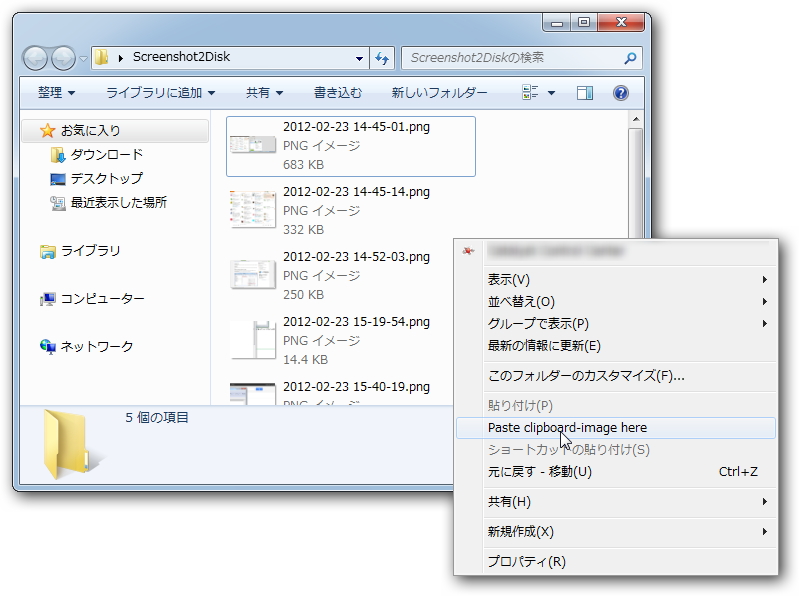Click scrollbar up arrow in file list
Image resolution: width=799 pixels, height=596 pixels.
click(x=635, y=120)
